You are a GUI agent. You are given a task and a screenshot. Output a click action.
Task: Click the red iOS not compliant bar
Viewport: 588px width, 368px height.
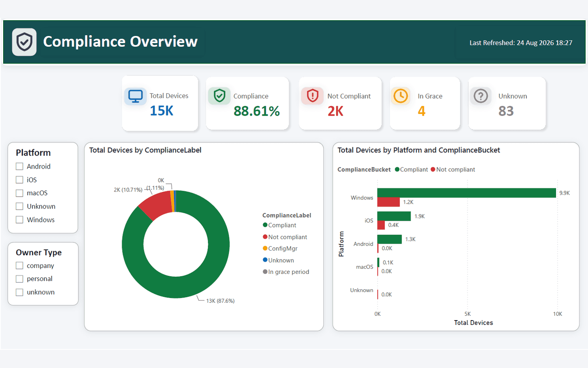click(x=381, y=225)
